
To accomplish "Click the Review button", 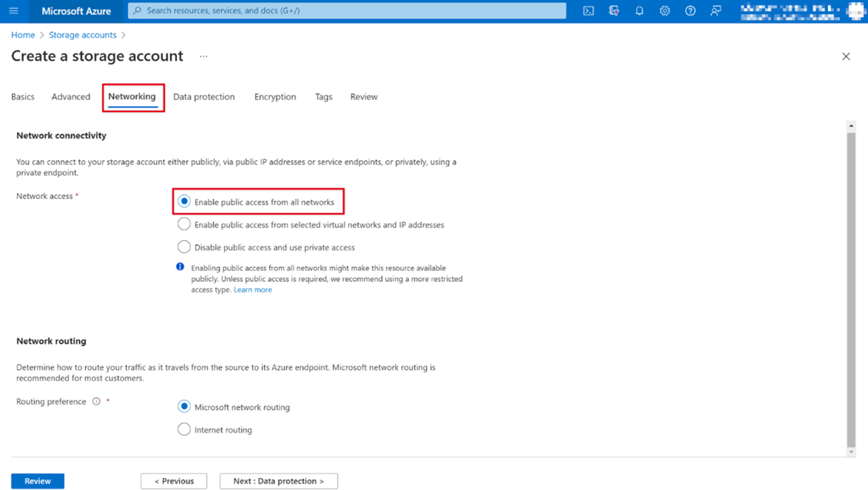I will click(x=37, y=481).
